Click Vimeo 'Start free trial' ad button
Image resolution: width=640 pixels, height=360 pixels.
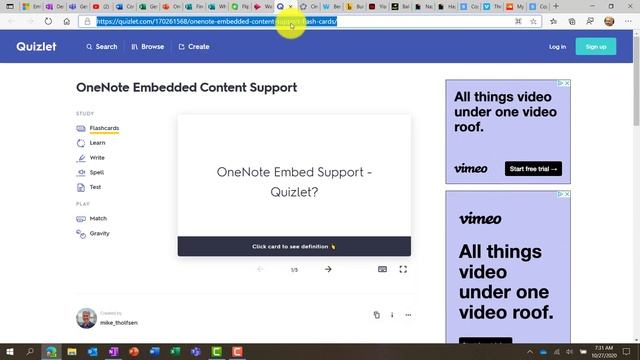click(533, 169)
